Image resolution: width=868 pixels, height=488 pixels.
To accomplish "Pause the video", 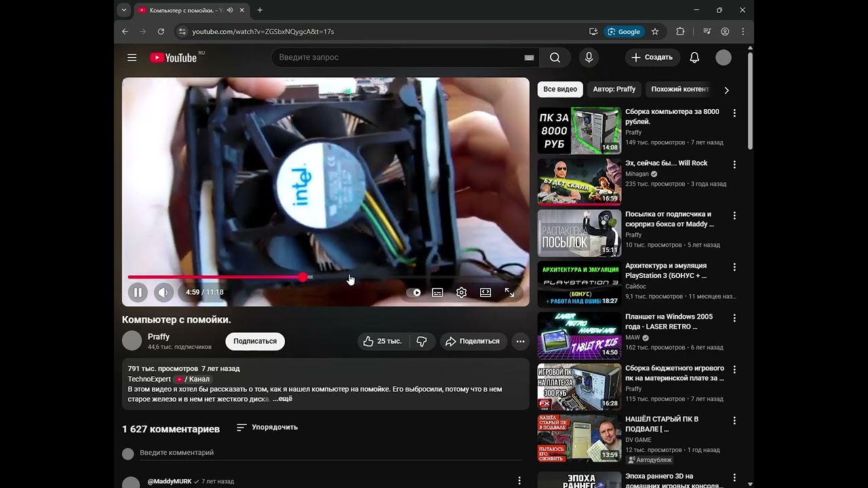I will [x=138, y=292].
